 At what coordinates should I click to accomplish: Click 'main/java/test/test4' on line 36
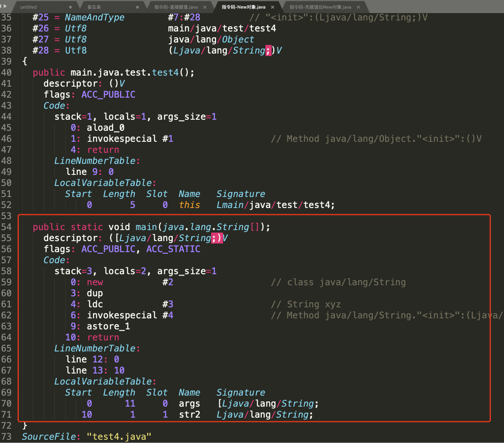(x=222, y=28)
